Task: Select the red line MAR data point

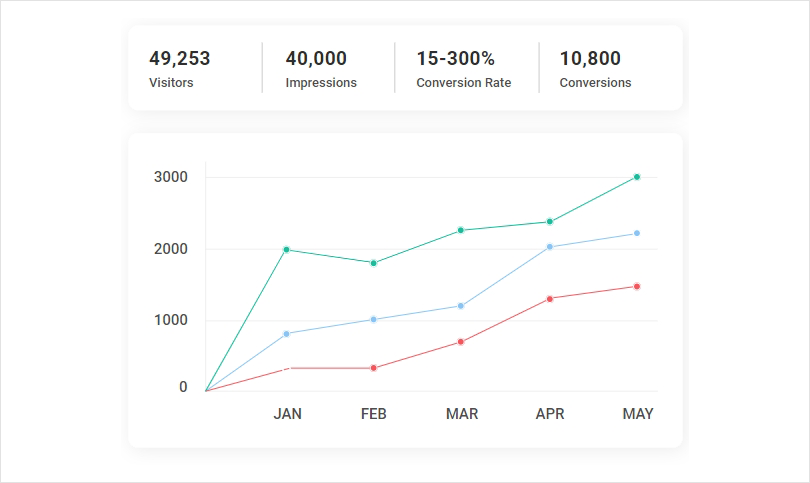Action: coord(461,341)
